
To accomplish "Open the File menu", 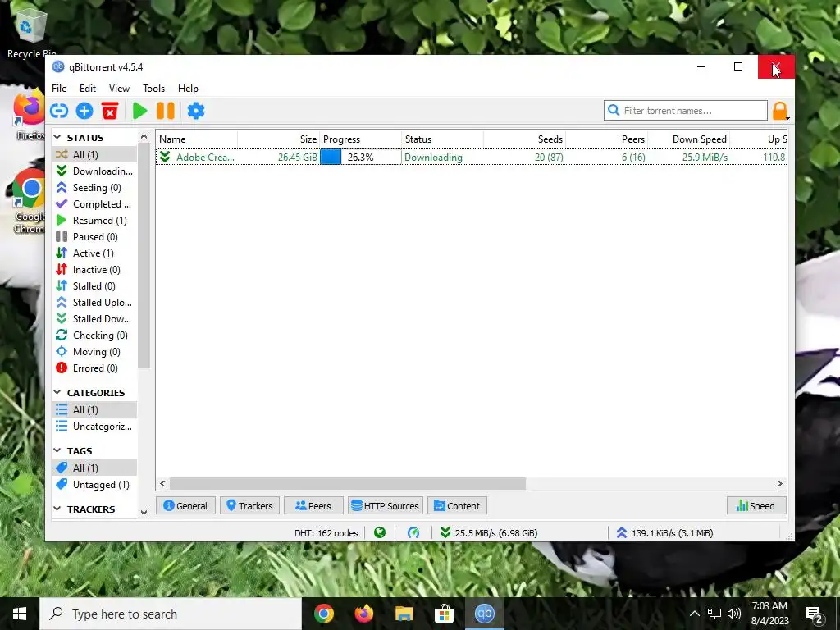I will [59, 89].
